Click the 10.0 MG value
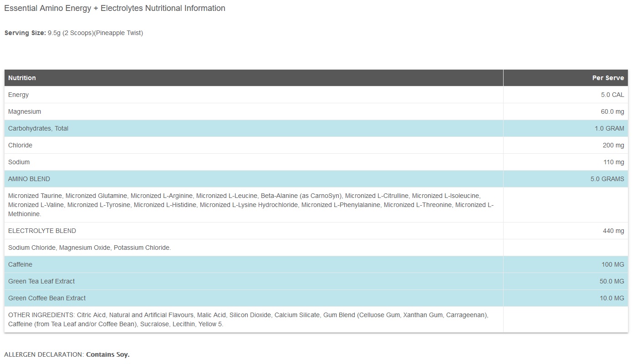The image size is (632, 364). [x=612, y=298]
